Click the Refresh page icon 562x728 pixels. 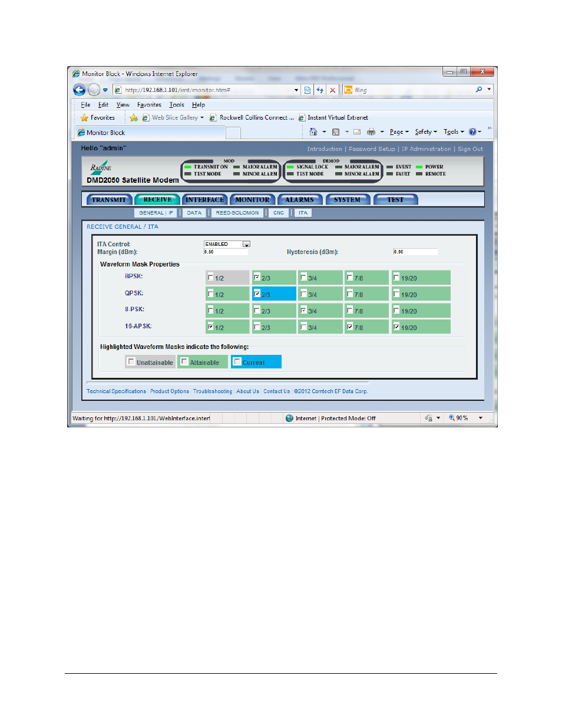(x=320, y=90)
